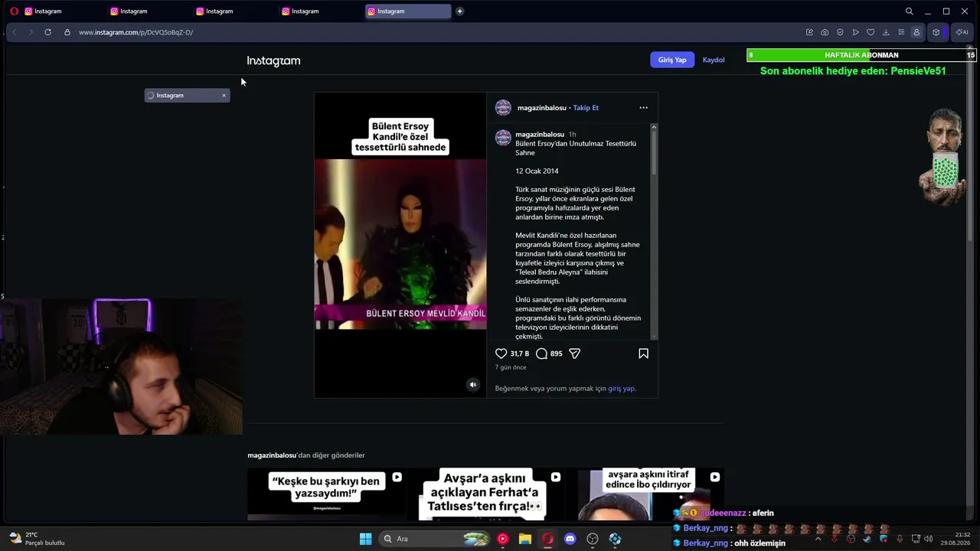This screenshot has width=980, height=551.
Task: Open the browser profile account icon
Action: [x=916, y=32]
